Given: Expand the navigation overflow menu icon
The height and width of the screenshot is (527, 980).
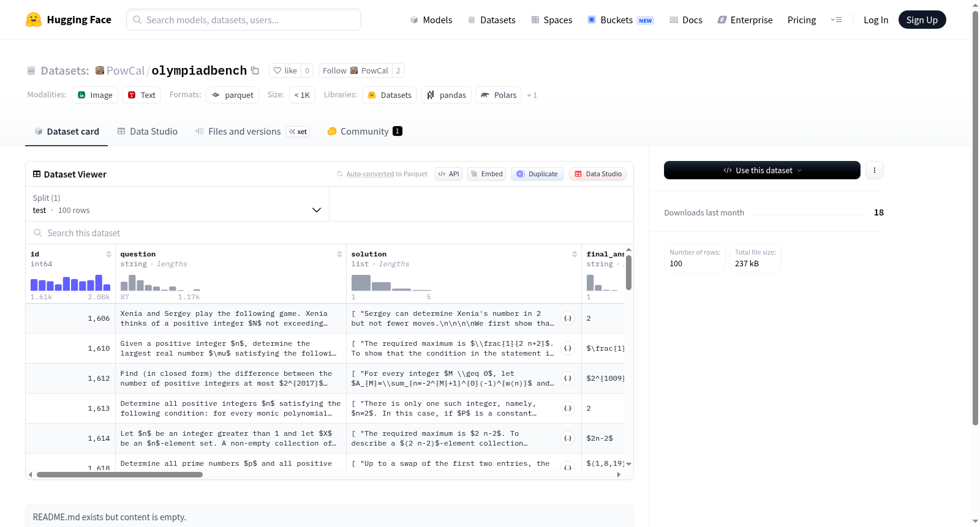Looking at the screenshot, I should coord(836,20).
